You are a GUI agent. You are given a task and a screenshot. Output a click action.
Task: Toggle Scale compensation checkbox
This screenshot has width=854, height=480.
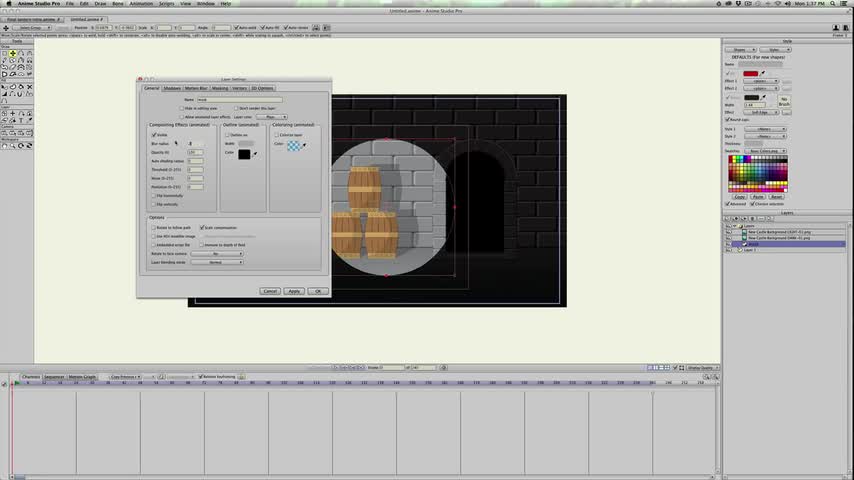point(203,227)
